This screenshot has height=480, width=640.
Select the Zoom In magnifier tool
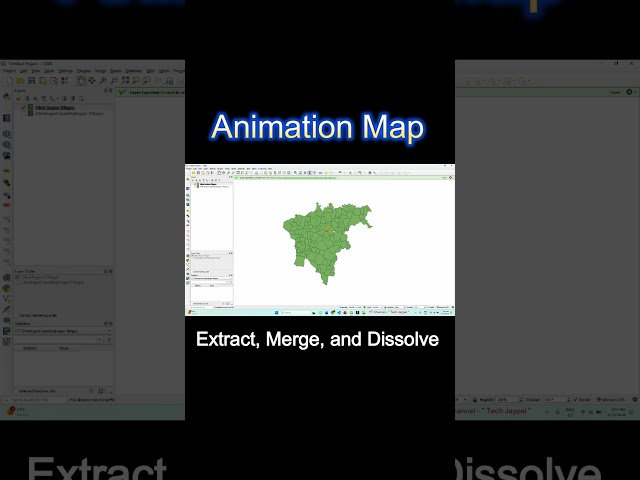tap(103, 81)
